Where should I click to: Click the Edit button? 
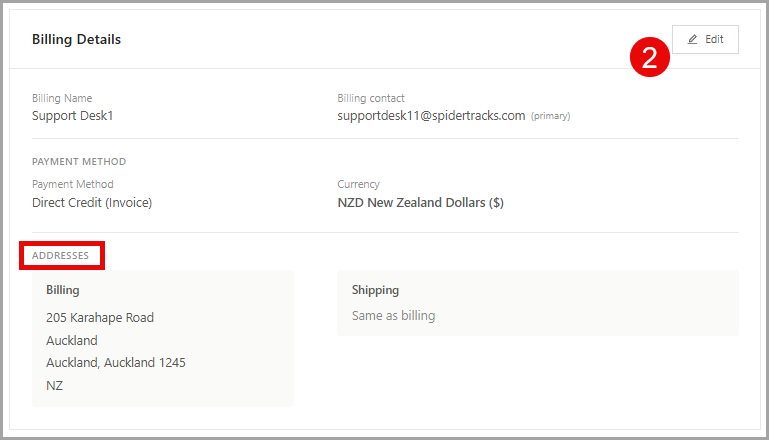point(705,39)
